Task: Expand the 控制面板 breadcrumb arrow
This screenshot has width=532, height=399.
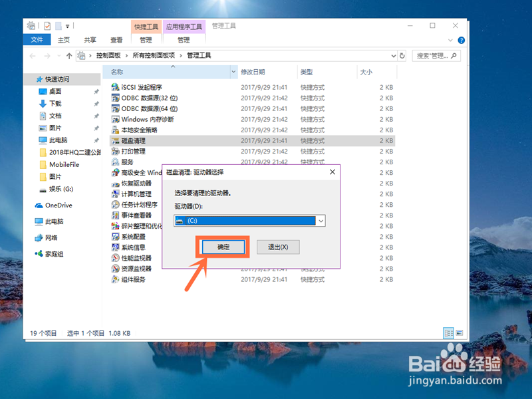Action: tap(126, 56)
